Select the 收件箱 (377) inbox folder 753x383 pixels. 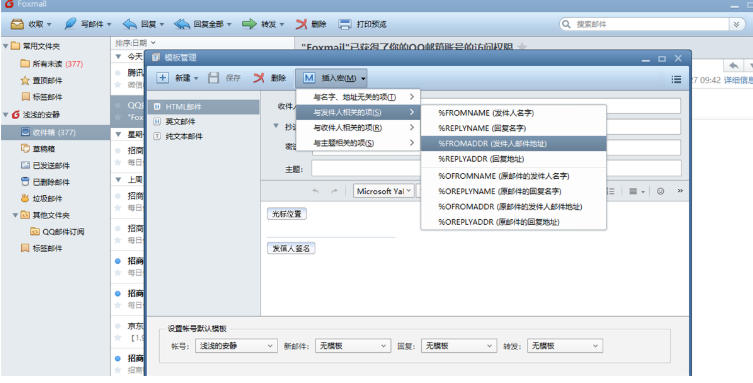[55, 132]
